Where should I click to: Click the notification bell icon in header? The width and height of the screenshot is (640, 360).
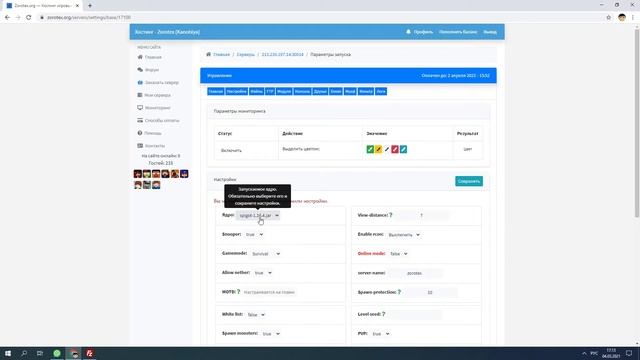pyautogui.click(x=408, y=31)
